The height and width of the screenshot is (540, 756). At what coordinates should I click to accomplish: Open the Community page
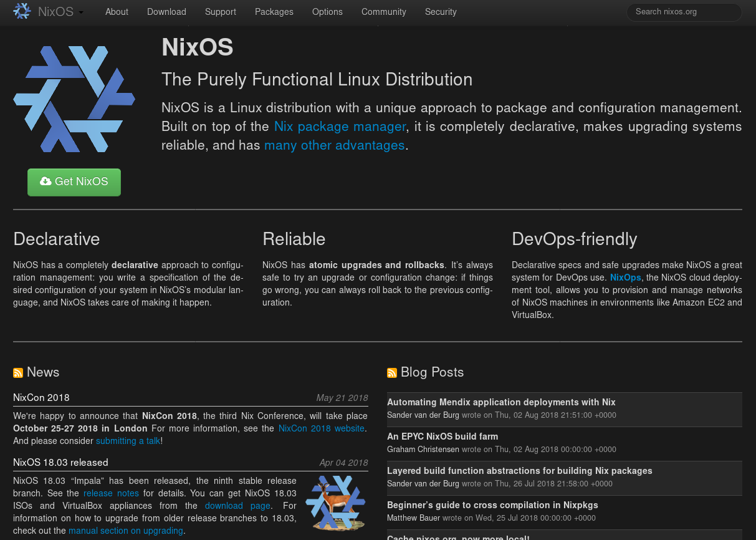point(384,12)
